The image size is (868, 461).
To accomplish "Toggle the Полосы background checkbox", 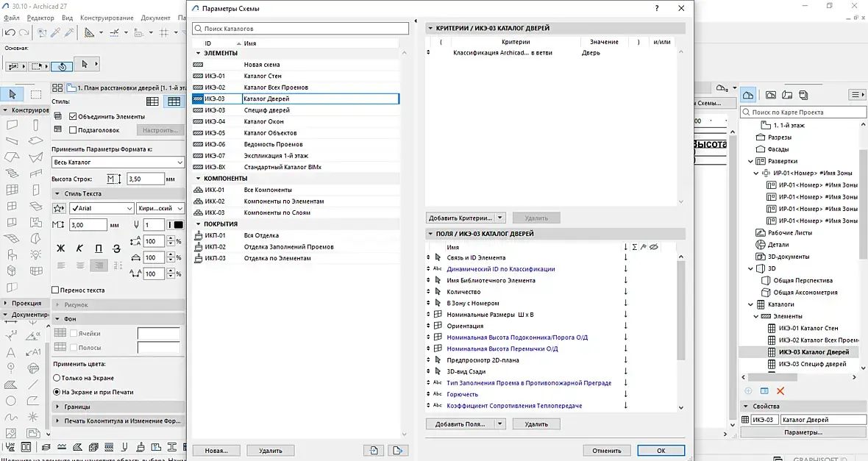I will pos(73,348).
